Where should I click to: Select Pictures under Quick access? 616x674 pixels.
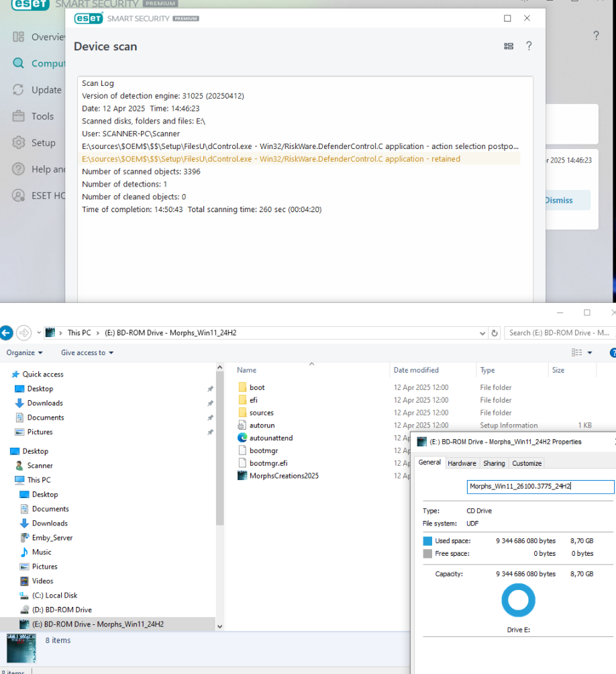(x=40, y=432)
